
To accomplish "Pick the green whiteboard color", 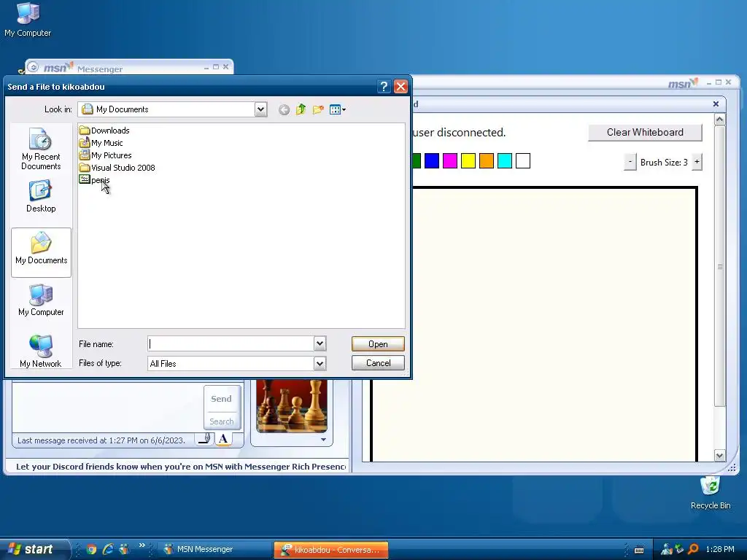I will (416, 161).
